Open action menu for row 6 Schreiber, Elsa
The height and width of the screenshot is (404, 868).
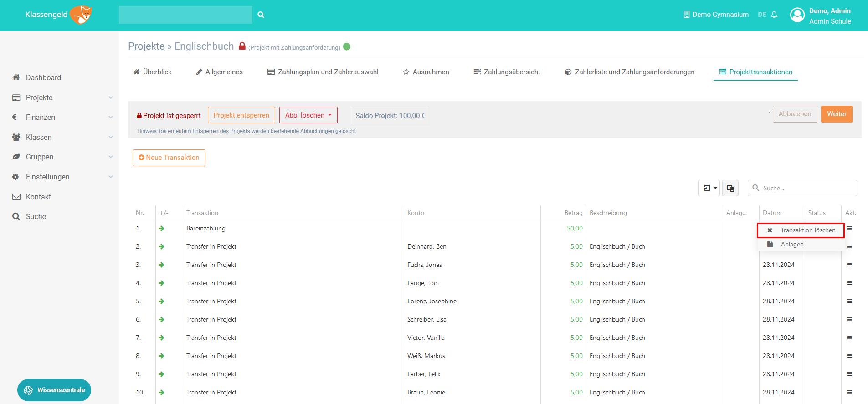850,319
